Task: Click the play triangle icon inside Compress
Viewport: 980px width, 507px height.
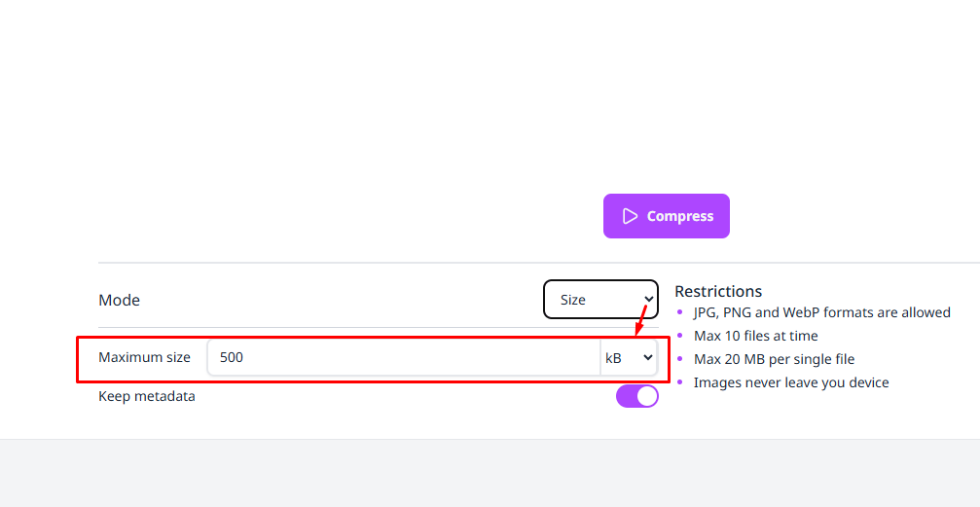Action: [x=630, y=216]
